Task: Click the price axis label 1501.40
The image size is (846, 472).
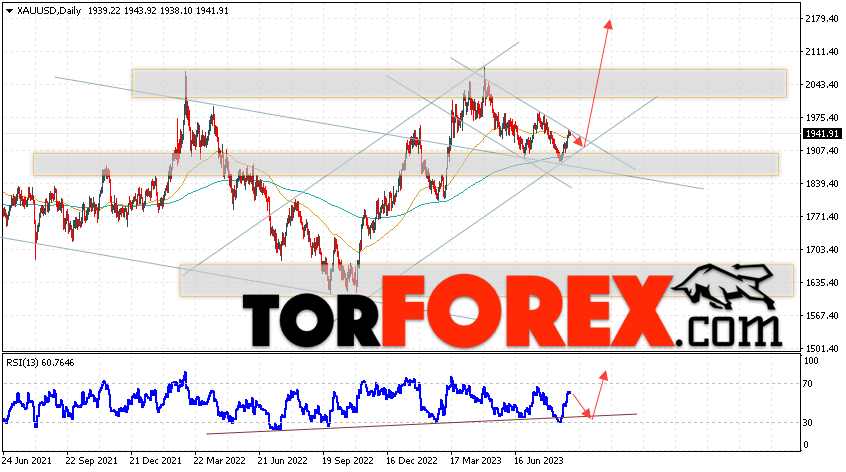Action: tap(822, 348)
